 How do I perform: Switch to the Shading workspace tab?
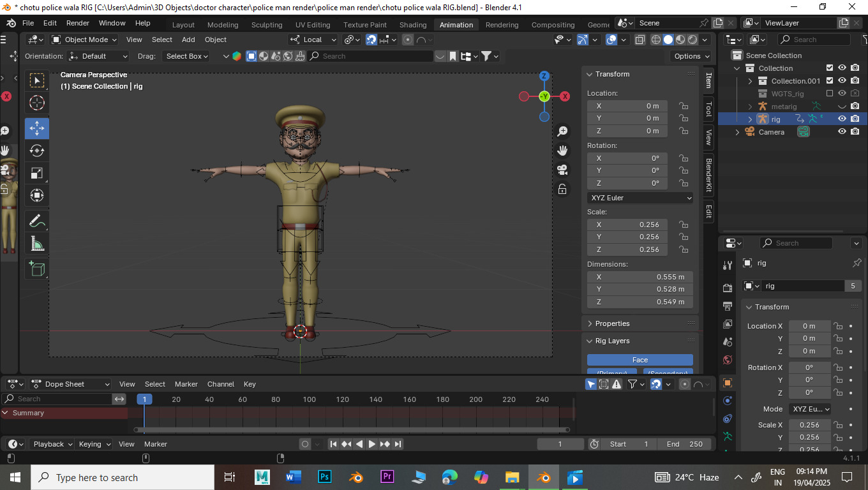tap(413, 25)
